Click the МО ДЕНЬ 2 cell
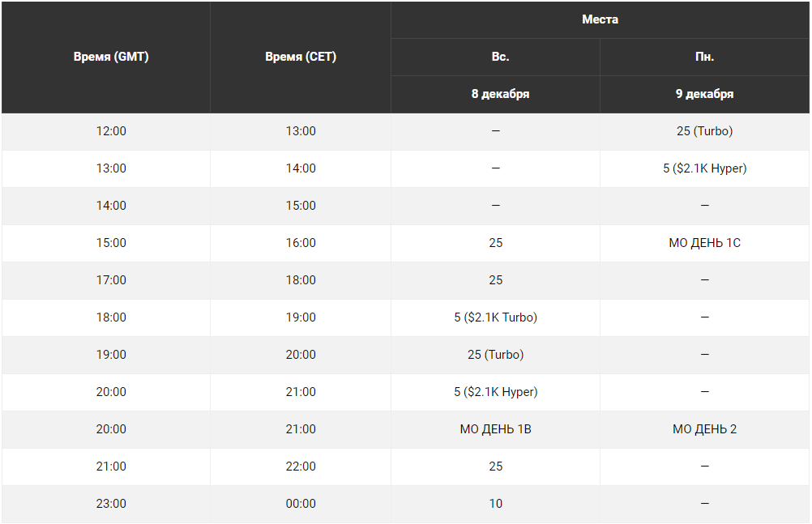The width and height of the screenshot is (812, 524). [x=704, y=429]
